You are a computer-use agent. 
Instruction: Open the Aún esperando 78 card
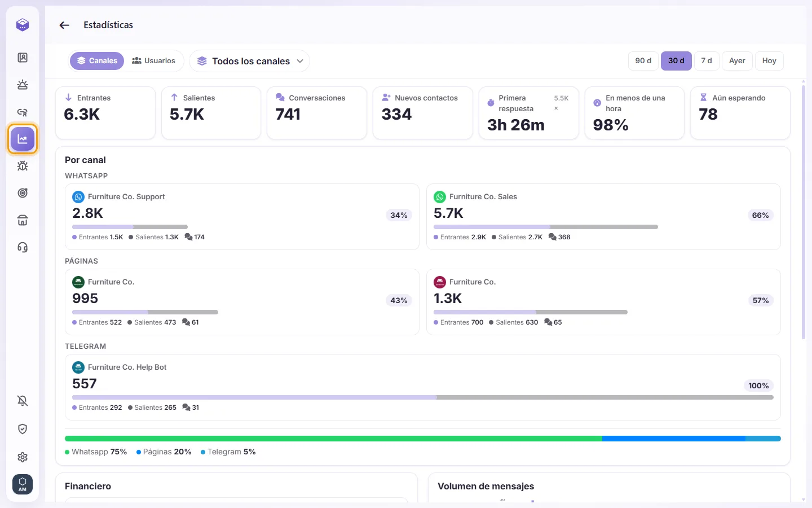(740, 113)
